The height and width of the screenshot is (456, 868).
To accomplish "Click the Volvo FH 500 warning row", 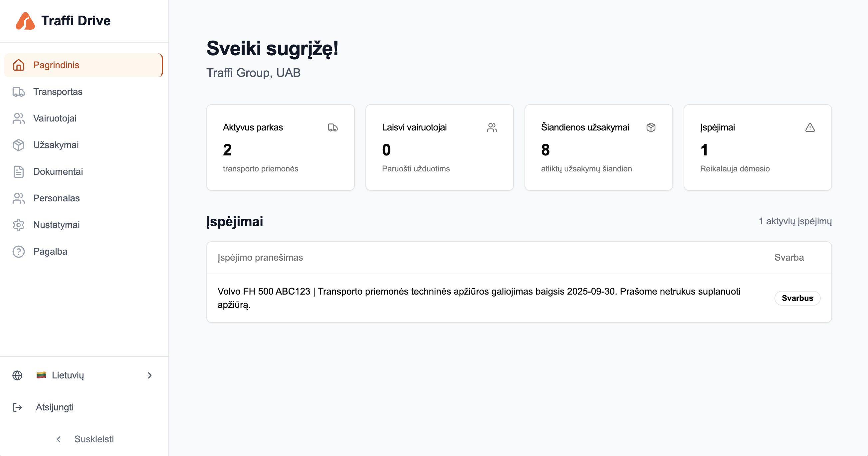I will (x=479, y=298).
